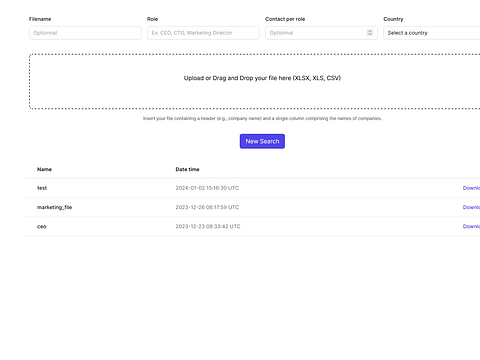Viewport: 480px width, 360px height.
Task: Select the marketing_file row name
Action: (x=54, y=207)
